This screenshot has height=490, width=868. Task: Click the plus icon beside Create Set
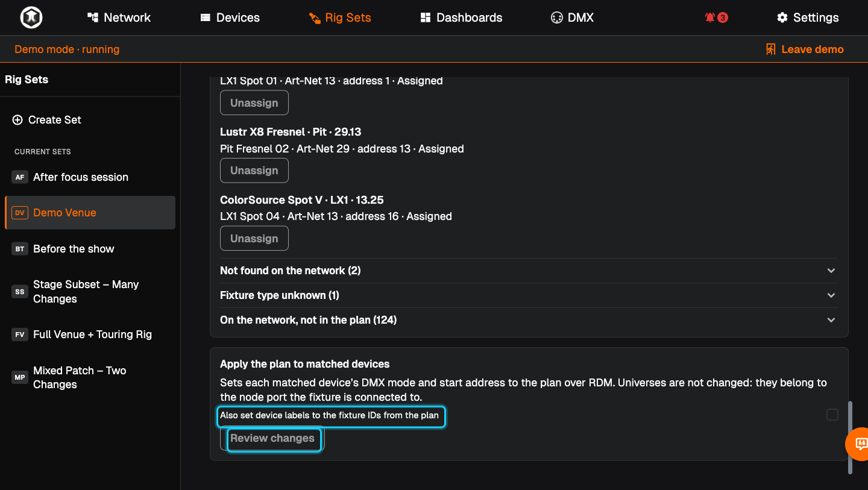[x=17, y=120]
